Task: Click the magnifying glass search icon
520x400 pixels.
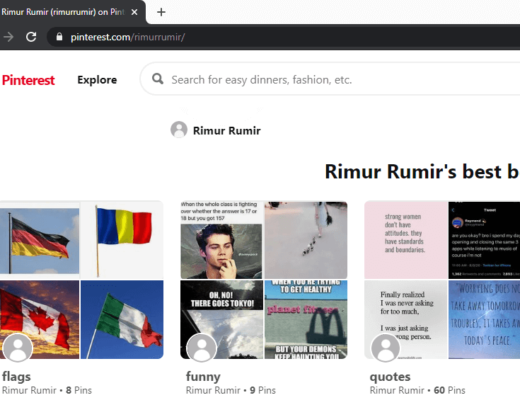Action: pyautogui.click(x=157, y=79)
